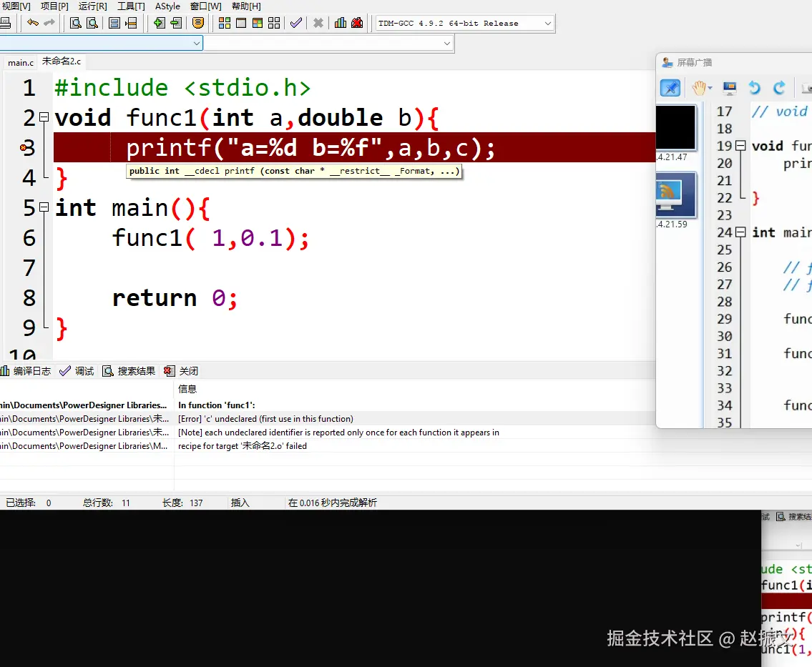Click the grey X Stop execution icon
The width and height of the screenshot is (812, 667).
coord(318,23)
